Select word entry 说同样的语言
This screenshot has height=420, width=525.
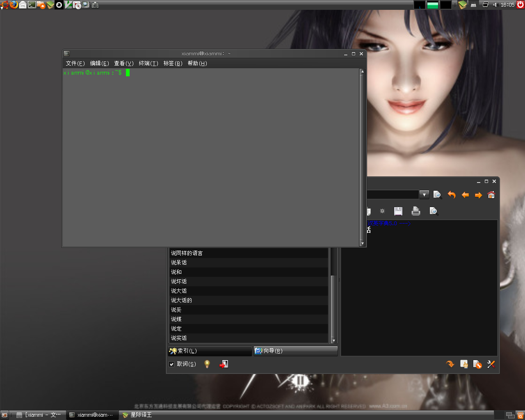click(x=249, y=253)
